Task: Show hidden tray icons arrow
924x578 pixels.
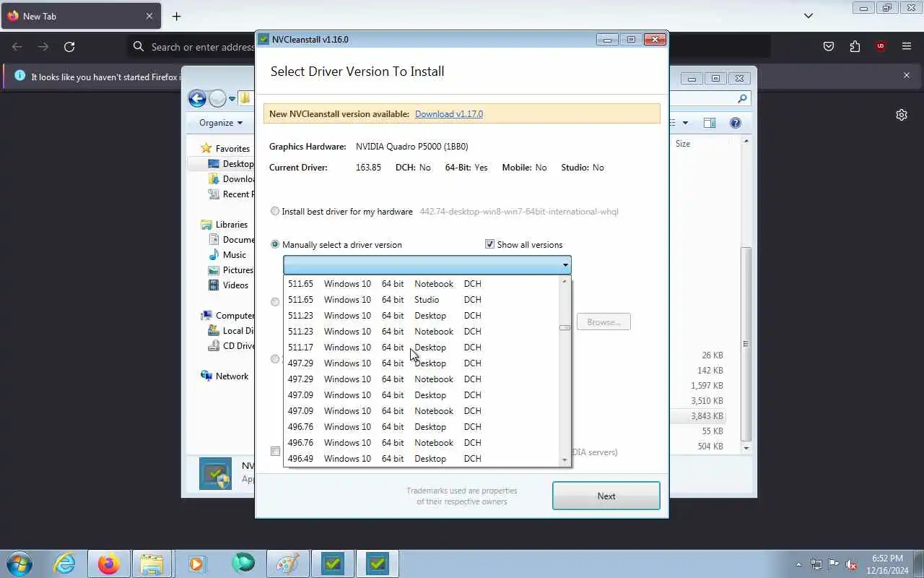Action: pos(798,564)
